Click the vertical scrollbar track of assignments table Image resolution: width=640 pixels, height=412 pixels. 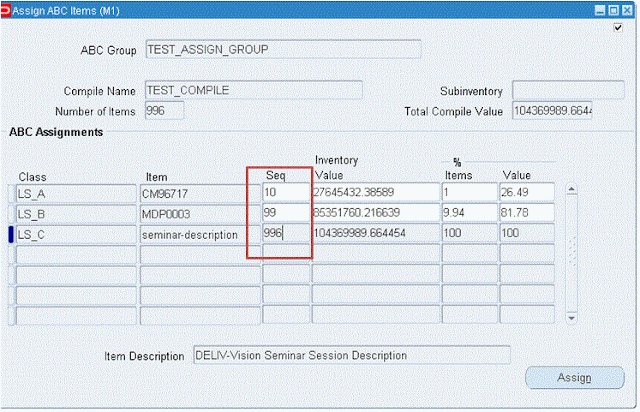click(x=571, y=253)
